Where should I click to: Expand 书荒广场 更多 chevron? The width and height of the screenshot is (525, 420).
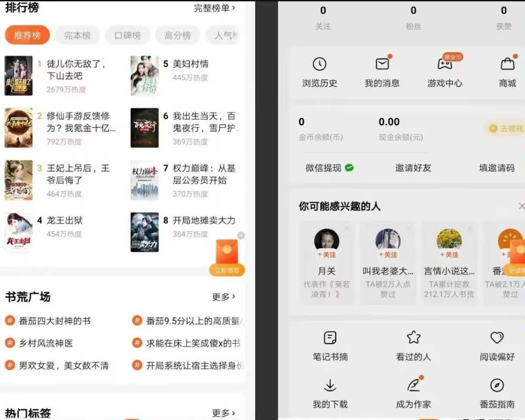[x=224, y=296]
